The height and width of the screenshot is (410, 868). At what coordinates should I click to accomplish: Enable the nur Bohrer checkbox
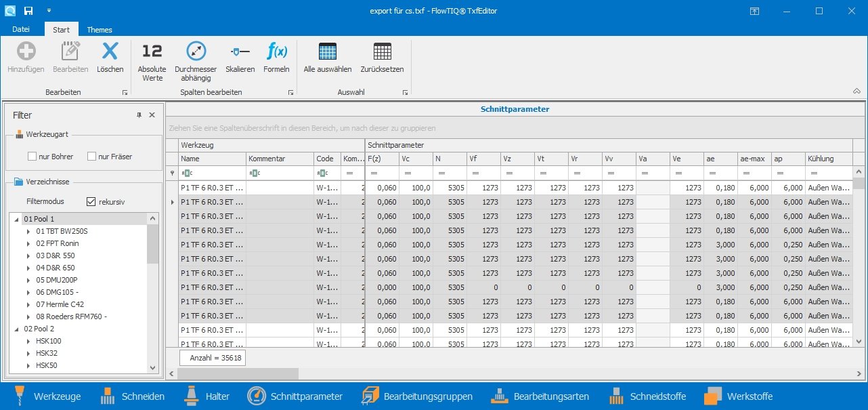32,157
